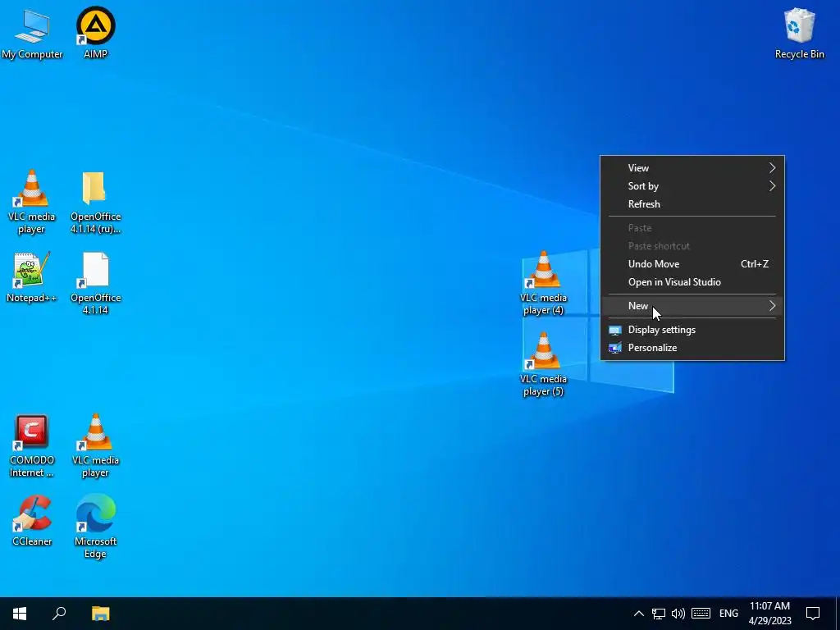
Task: Switch input language via ENG indicator
Action: point(728,614)
